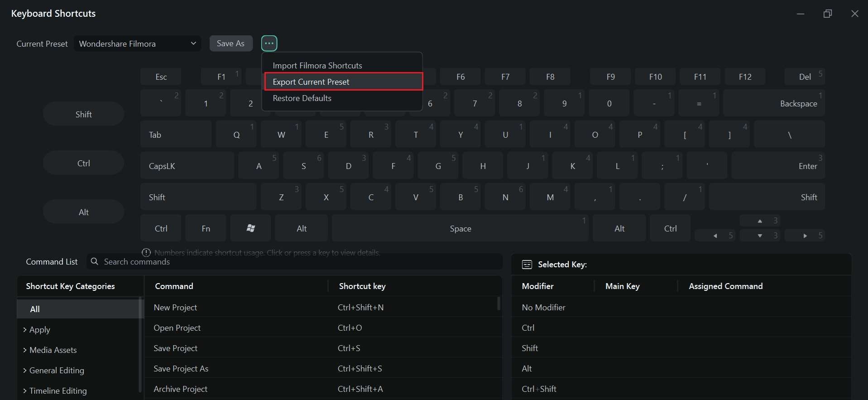Click the Backspace key

point(774,103)
